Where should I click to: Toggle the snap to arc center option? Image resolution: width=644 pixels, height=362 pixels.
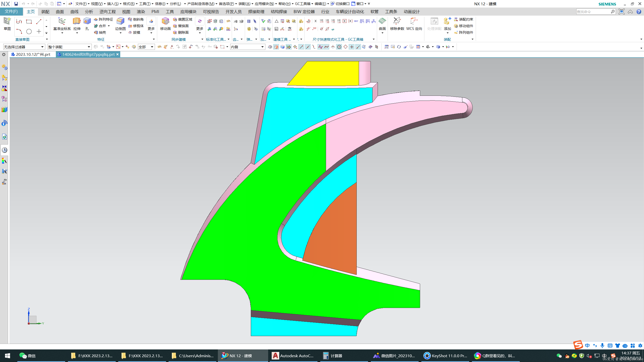coord(339,47)
